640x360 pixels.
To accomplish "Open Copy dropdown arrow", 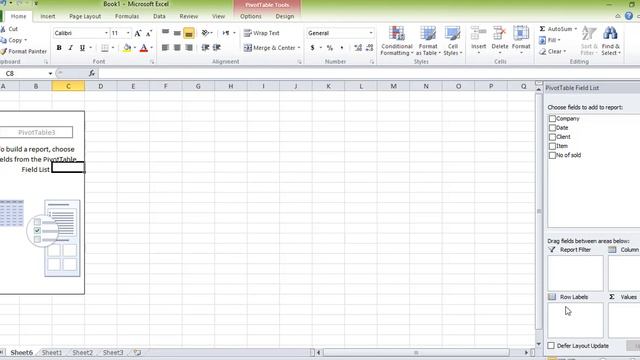I will click(x=25, y=40).
